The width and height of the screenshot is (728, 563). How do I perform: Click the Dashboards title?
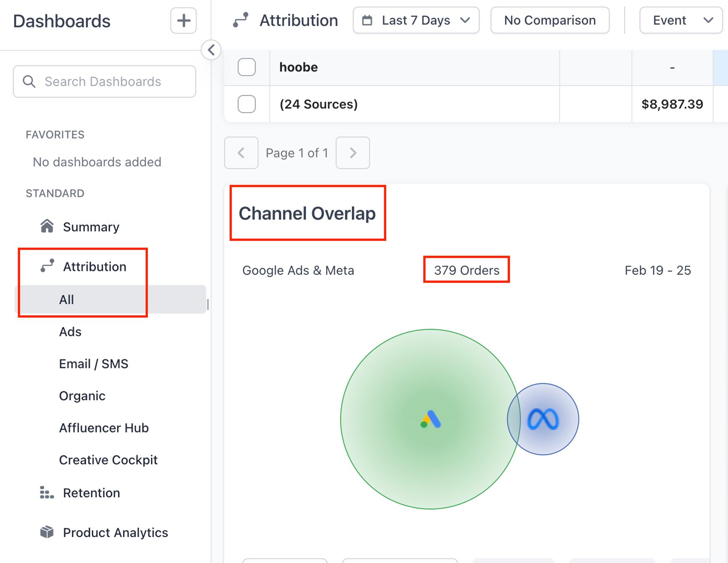[x=62, y=21]
